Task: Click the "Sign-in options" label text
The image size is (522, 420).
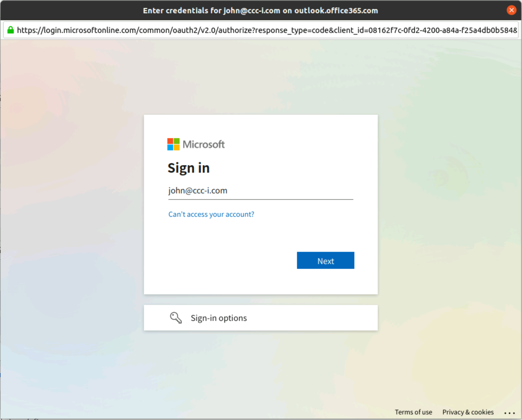Action: pyautogui.click(x=219, y=318)
